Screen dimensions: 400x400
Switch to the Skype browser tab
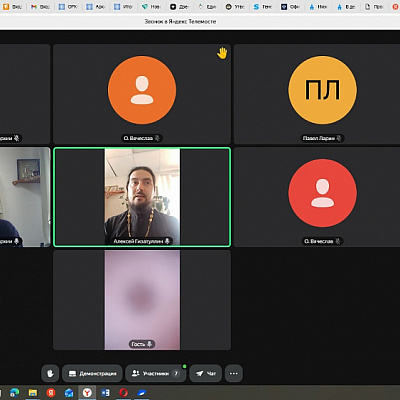point(262,7)
